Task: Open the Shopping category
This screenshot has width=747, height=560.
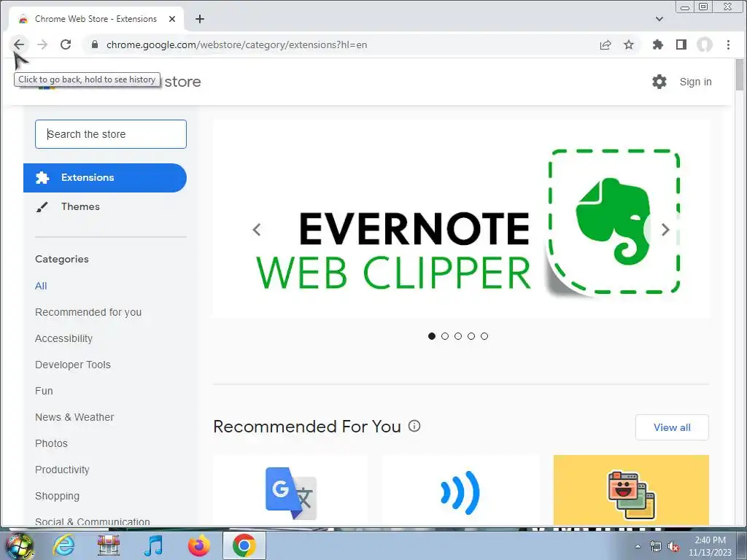Action: pos(57,496)
